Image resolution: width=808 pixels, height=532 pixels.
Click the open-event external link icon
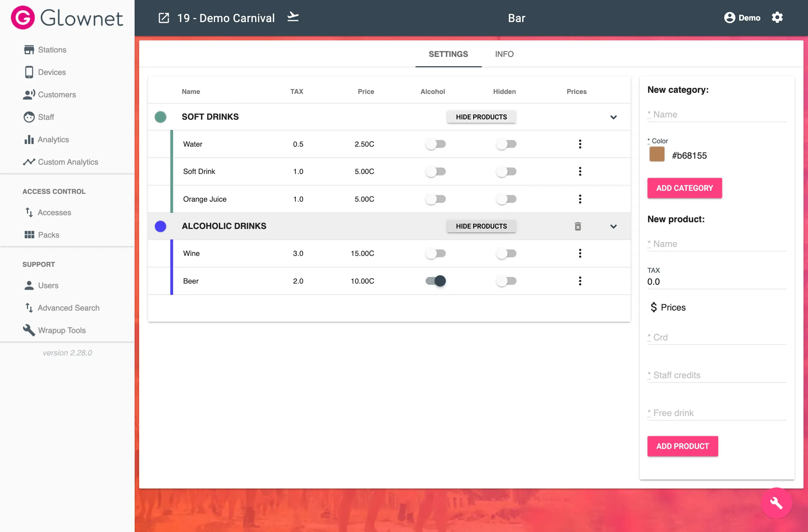point(164,18)
